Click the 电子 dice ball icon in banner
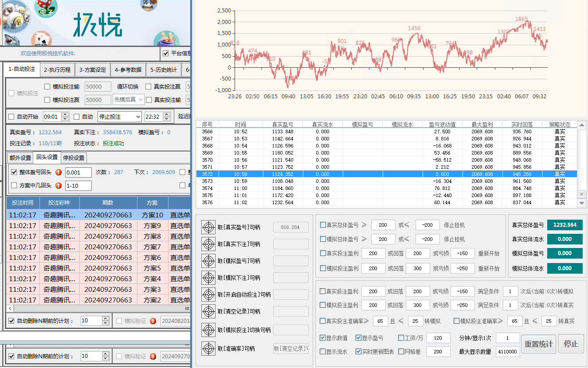This screenshot has height=368, width=588. click(x=46, y=8)
